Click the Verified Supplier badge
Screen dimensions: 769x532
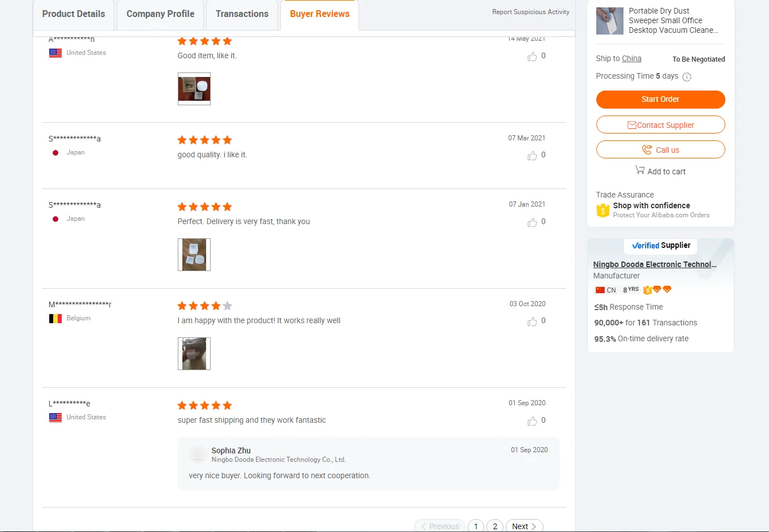pyautogui.click(x=661, y=246)
